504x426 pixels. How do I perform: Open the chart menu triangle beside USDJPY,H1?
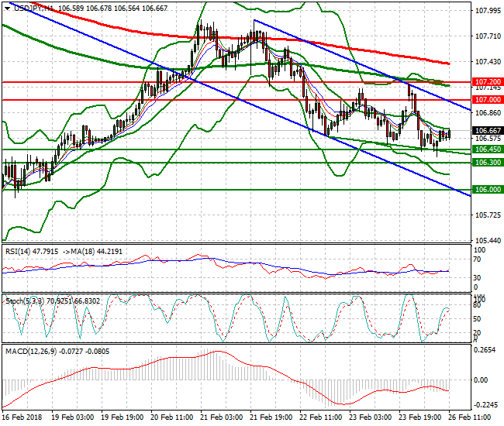(x=7, y=9)
